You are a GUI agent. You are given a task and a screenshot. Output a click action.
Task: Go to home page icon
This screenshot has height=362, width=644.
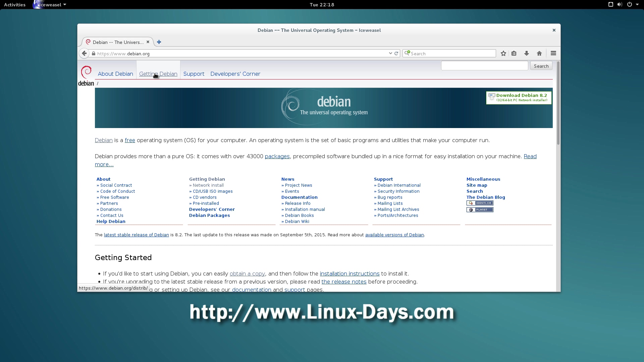point(539,53)
